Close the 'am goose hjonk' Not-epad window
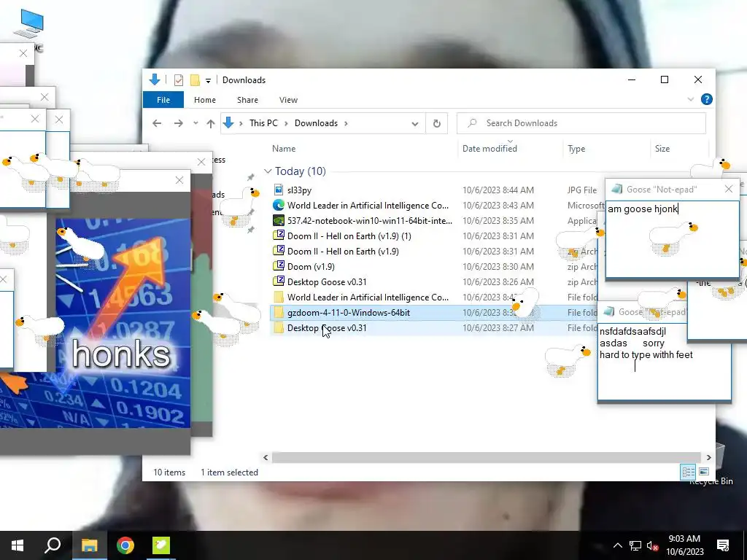The height and width of the screenshot is (560, 747). point(729,189)
